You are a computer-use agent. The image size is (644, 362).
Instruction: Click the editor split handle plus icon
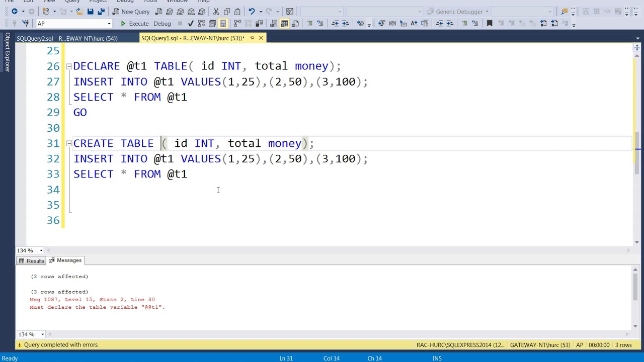pos(637,48)
